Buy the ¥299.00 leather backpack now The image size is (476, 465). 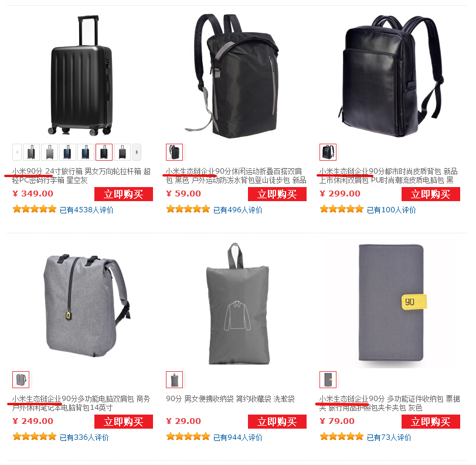(431, 194)
